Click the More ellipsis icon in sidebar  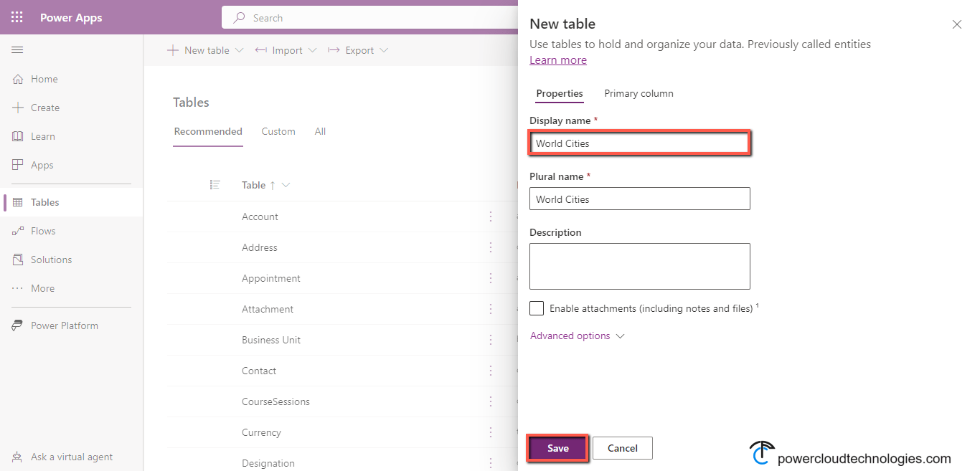[18, 288]
